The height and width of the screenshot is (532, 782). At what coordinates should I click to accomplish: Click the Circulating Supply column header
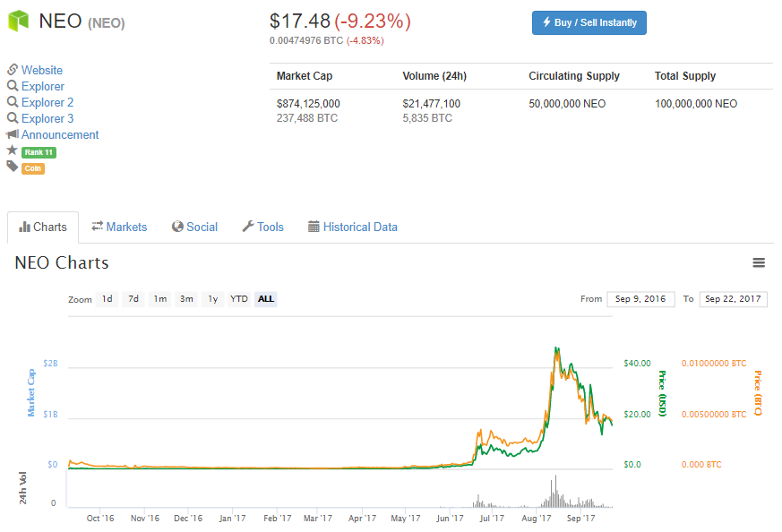574,76
